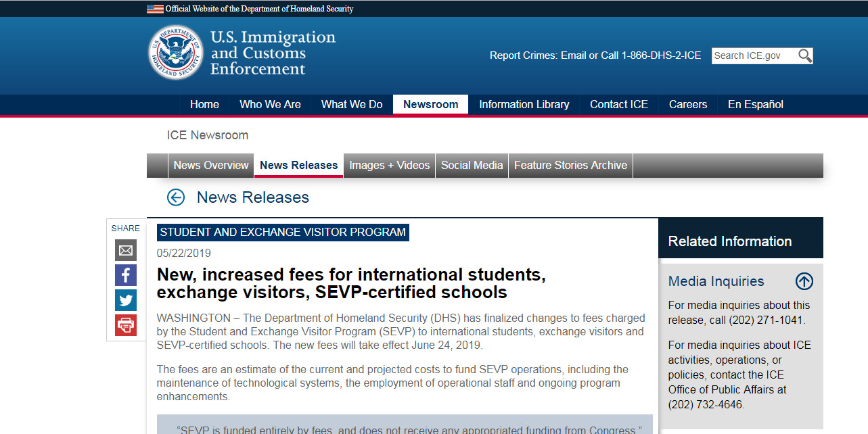
Task: Click the US flag icon in top banner
Action: click(155, 9)
